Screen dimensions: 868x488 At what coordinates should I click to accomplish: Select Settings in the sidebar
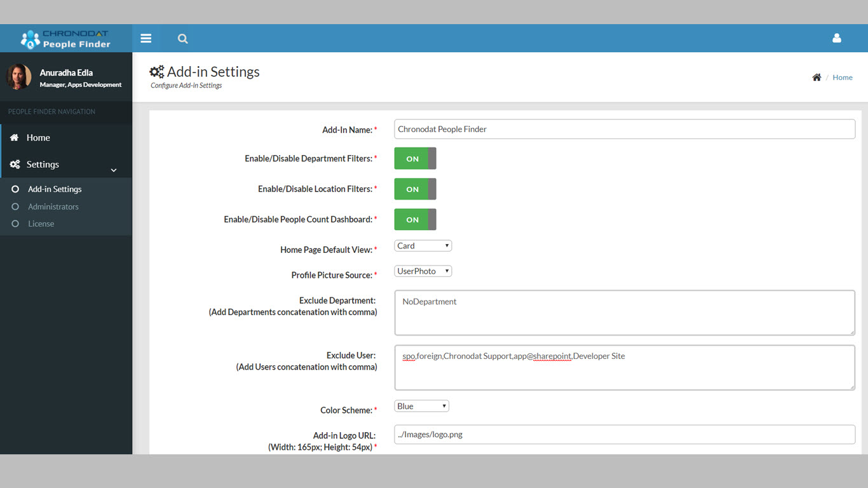pyautogui.click(x=66, y=165)
